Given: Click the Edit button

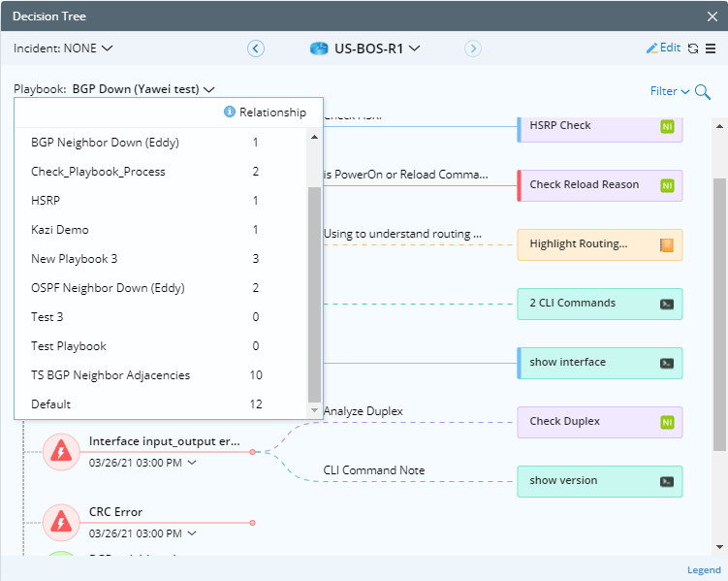Looking at the screenshot, I should tap(663, 48).
